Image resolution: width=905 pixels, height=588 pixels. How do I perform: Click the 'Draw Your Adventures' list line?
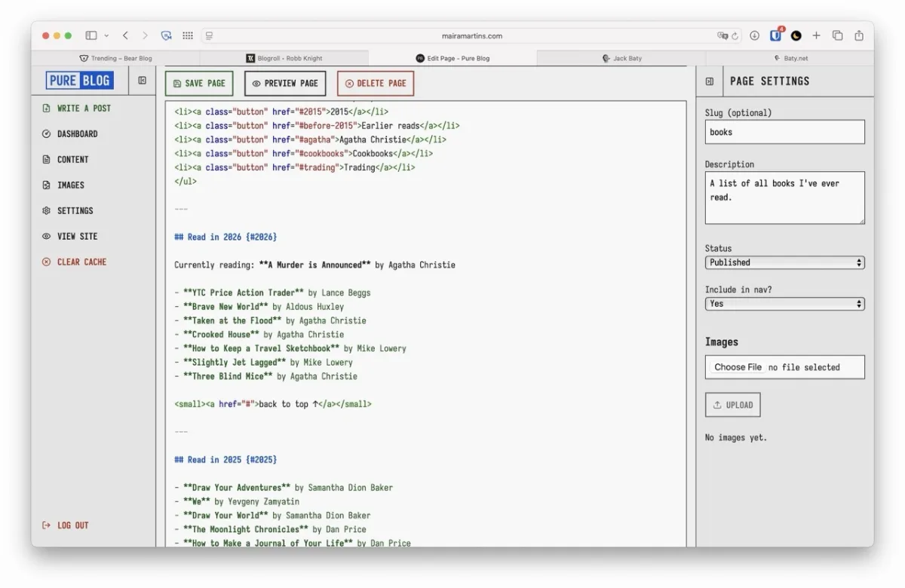[x=284, y=488]
